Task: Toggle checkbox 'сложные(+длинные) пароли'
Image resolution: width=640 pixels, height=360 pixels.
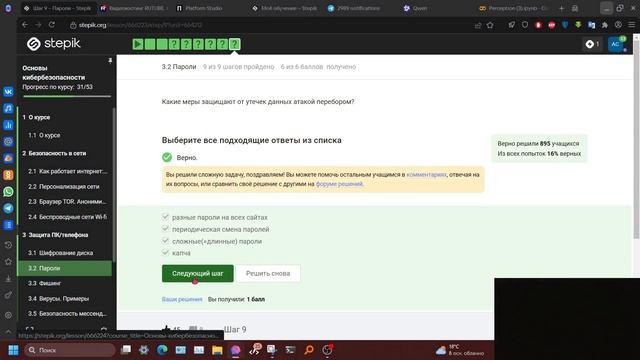Action: tap(165, 241)
